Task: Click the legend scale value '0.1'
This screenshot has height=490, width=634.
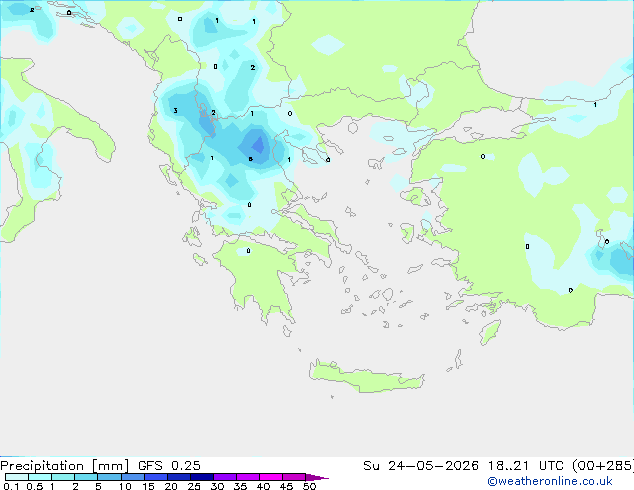Action: tap(11, 486)
